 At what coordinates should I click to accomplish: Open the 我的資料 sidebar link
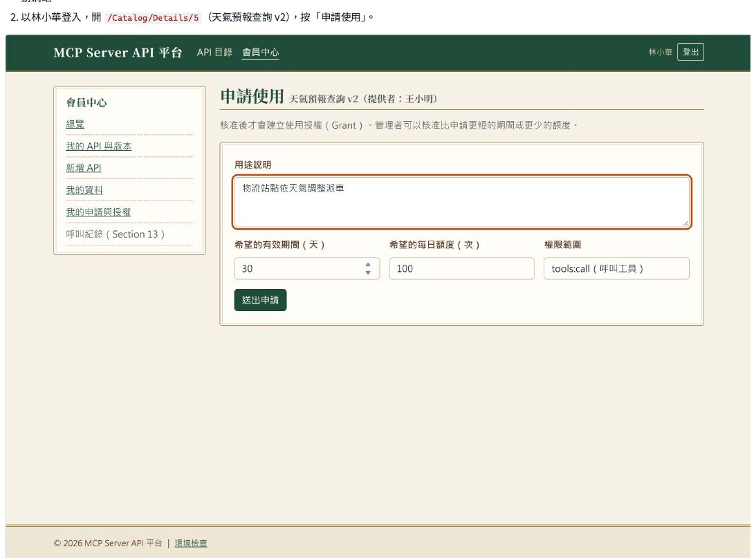[84, 190]
